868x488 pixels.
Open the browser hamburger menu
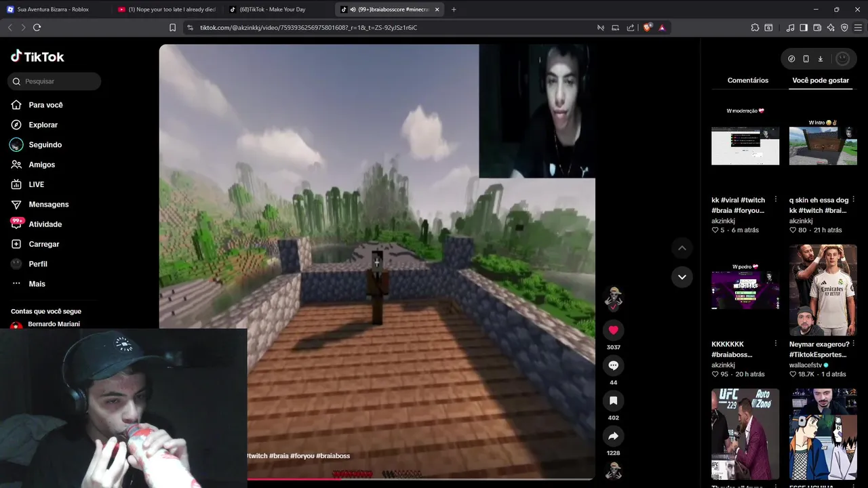(x=858, y=28)
